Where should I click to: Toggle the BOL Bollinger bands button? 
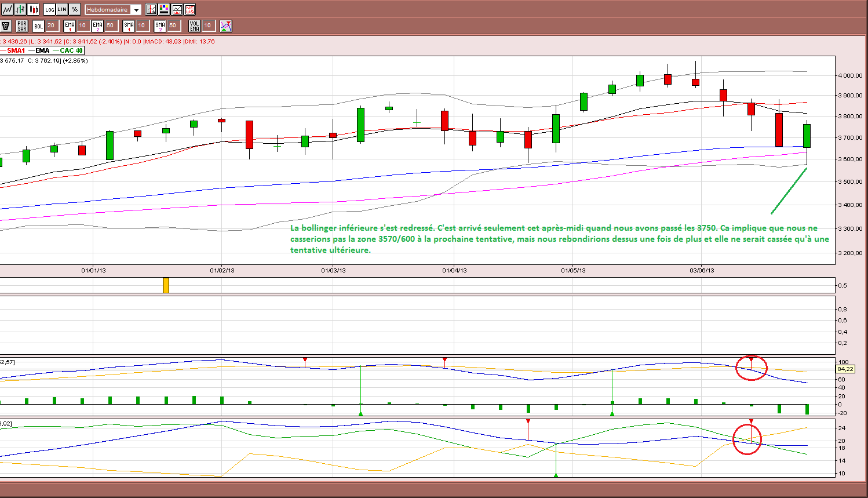pyautogui.click(x=38, y=26)
